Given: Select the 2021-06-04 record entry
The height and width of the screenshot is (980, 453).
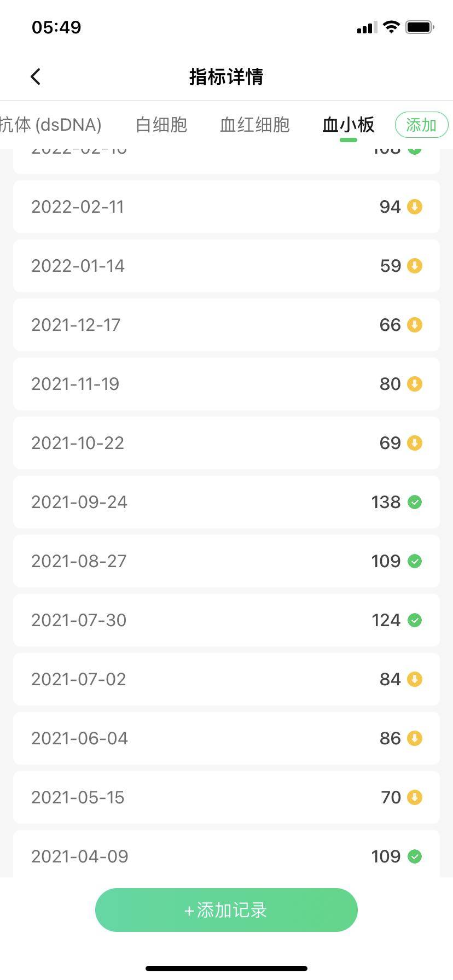Looking at the screenshot, I should pos(226,738).
